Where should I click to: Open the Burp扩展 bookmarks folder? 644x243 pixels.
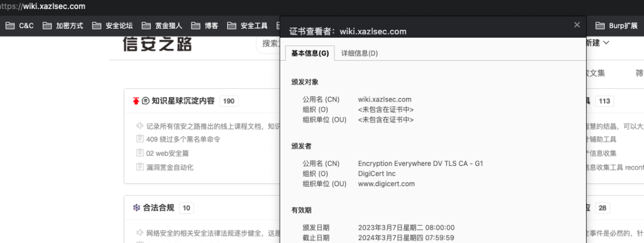[x=617, y=26]
